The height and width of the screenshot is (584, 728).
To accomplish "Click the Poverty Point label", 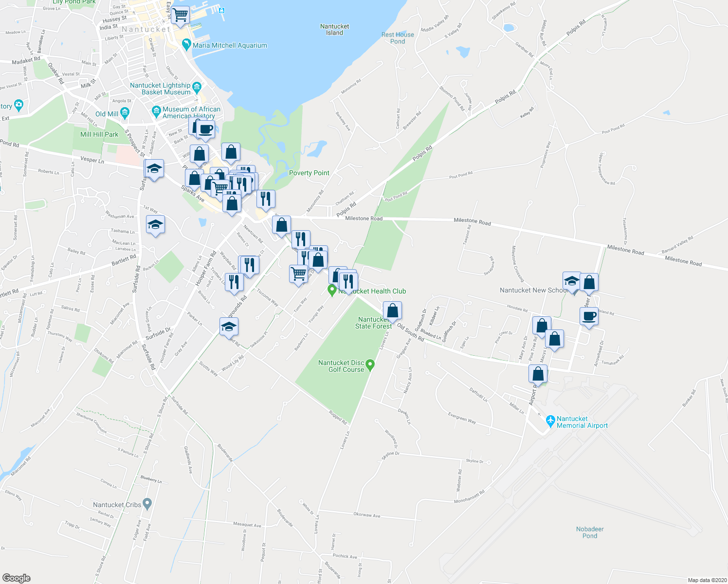I will tap(309, 173).
